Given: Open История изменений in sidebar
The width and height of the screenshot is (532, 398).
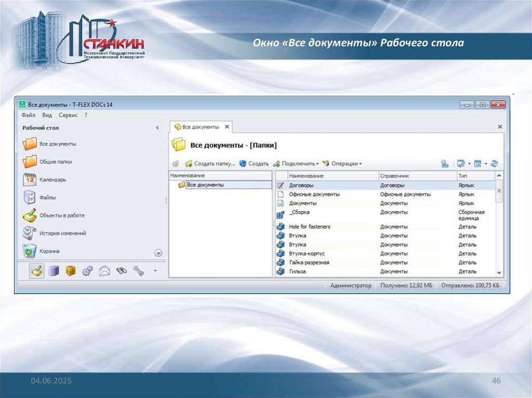Looking at the screenshot, I should click(x=30, y=233).
